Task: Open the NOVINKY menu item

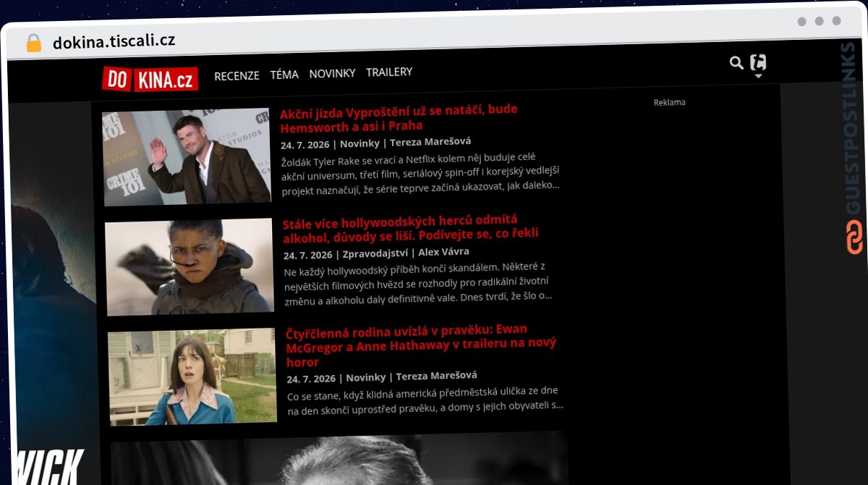Action: point(332,73)
